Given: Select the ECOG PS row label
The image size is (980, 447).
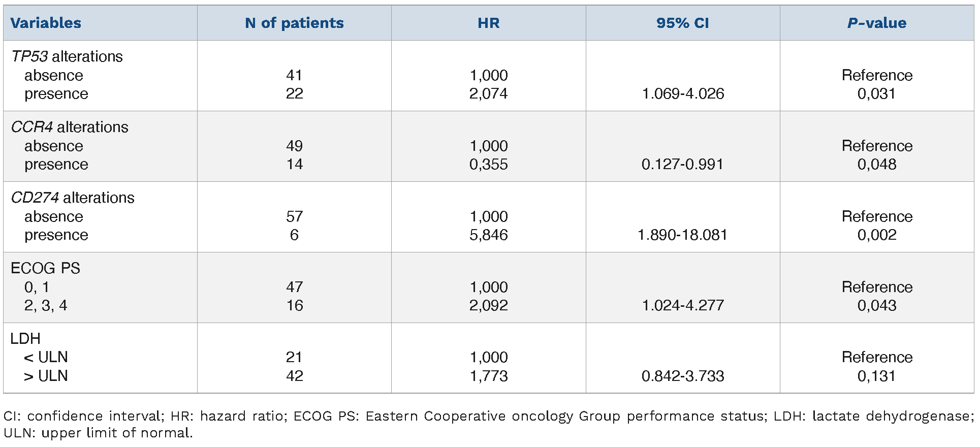Looking at the screenshot, I should 45,268.
